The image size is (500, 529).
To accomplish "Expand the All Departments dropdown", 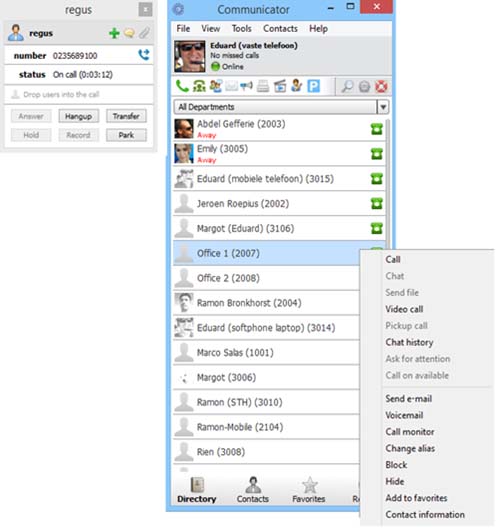I will (383, 107).
